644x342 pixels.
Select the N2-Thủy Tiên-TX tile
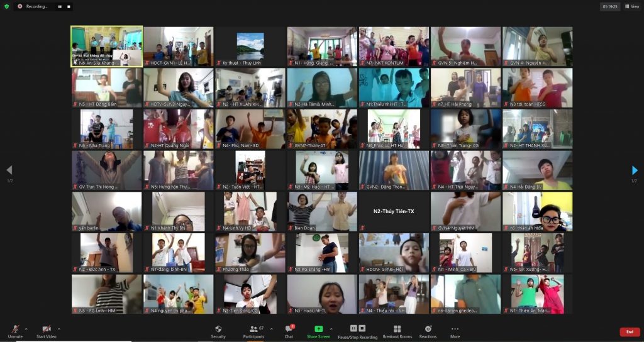coord(394,211)
